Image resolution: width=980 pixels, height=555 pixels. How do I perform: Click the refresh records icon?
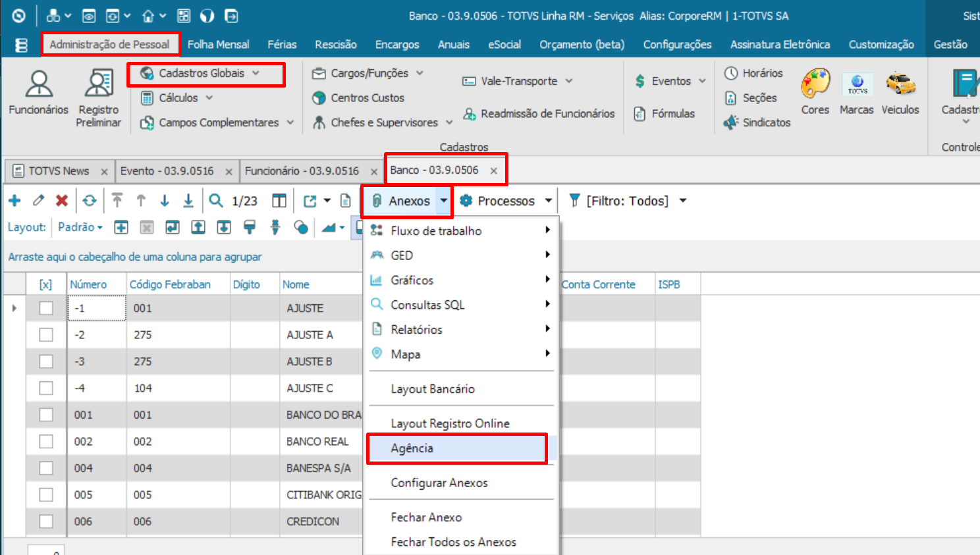(90, 201)
